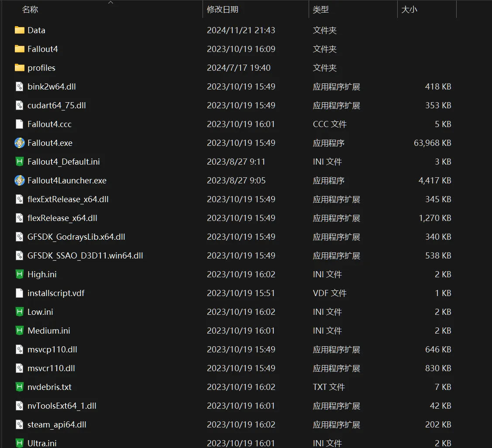Click the installscript.vdf file icon
Image resolution: width=492 pixels, height=448 pixels.
20,293
